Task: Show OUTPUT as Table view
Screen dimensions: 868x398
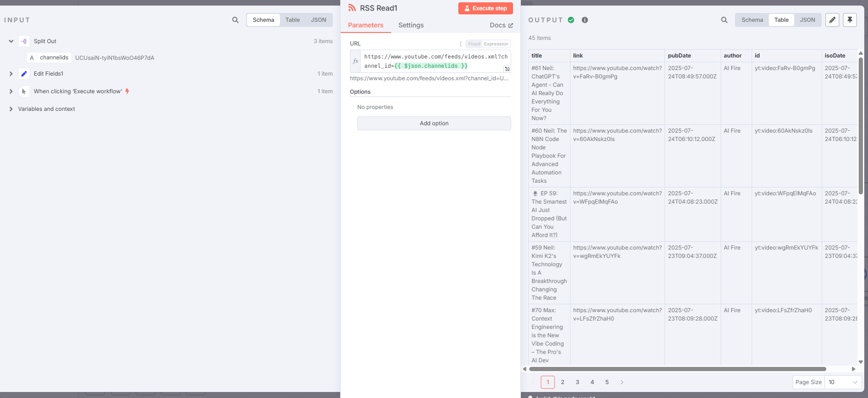Action: click(x=781, y=20)
